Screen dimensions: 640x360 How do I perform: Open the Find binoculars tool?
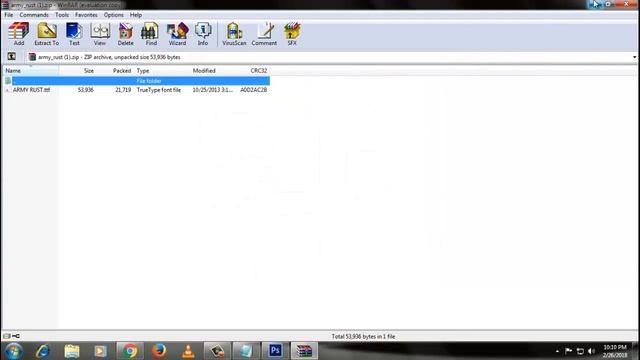coord(151,34)
